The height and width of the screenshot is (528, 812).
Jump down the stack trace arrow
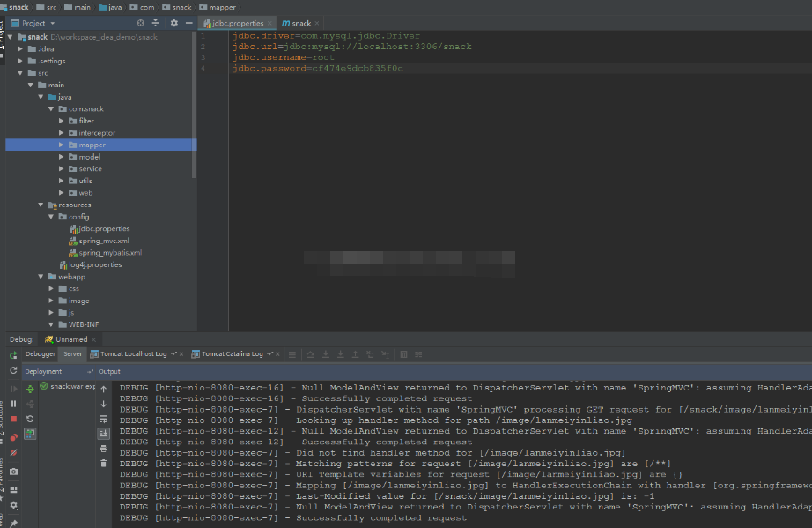pyautogui.click(x=104, y=404)
